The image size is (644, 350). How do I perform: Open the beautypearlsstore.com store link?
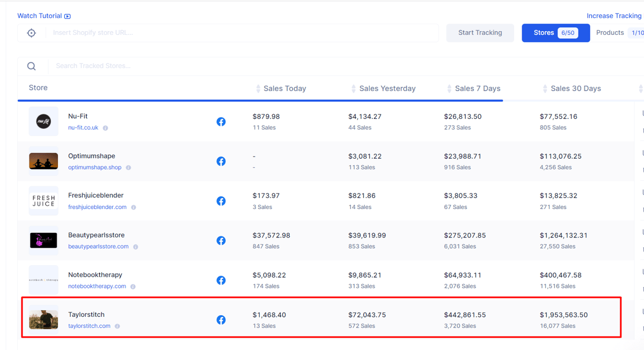(x=98, y=247)
